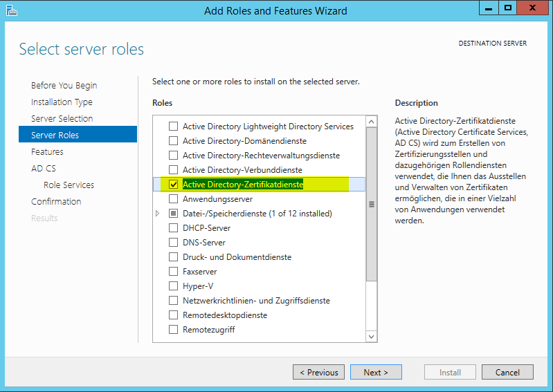Check the Hyper-V role
The height and width of the screenshot is (392, 553).
[173, 286]
